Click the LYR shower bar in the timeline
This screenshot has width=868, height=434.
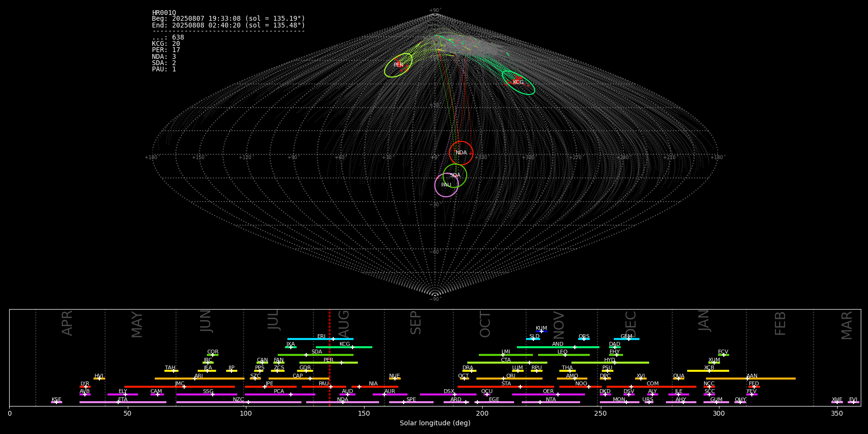[x=85, y=387]
